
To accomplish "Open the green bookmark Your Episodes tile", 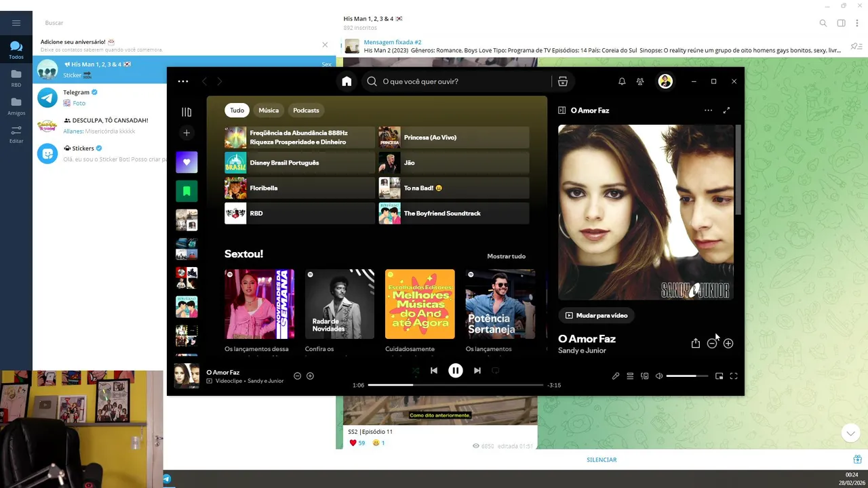I will 186,191.
